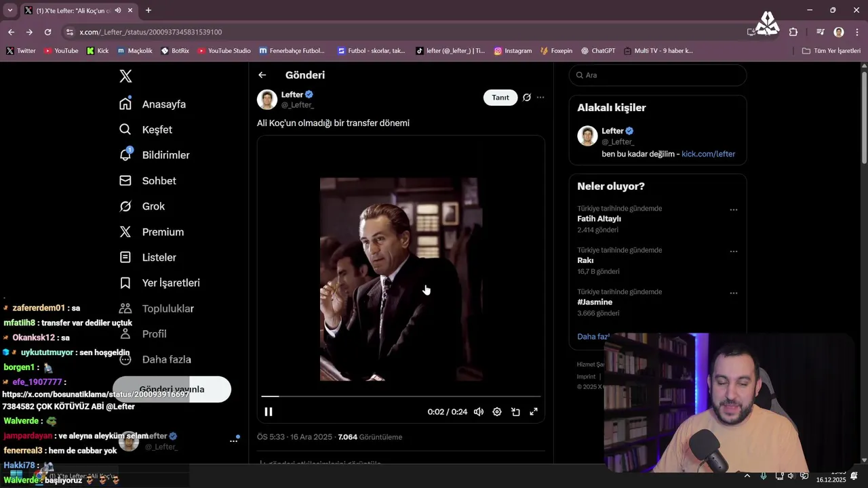Click the Grok icon on the post
The width and height of the screenshot is (868, 488).
tap(527, 98)
